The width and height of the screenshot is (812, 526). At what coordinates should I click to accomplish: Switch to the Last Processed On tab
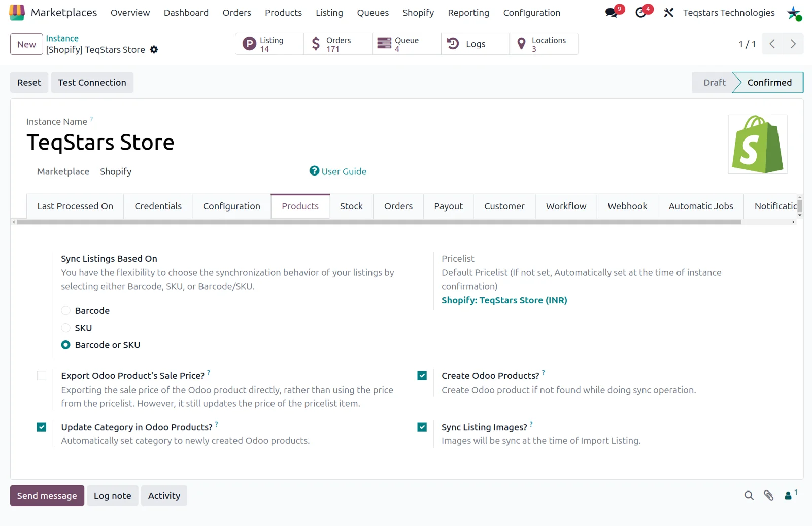(x=75, y=206)
